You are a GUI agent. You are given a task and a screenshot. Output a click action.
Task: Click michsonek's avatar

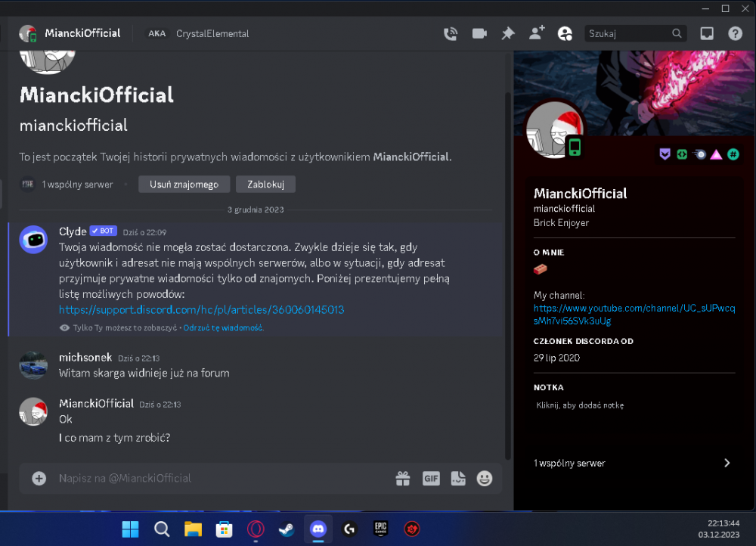point(33,365)
